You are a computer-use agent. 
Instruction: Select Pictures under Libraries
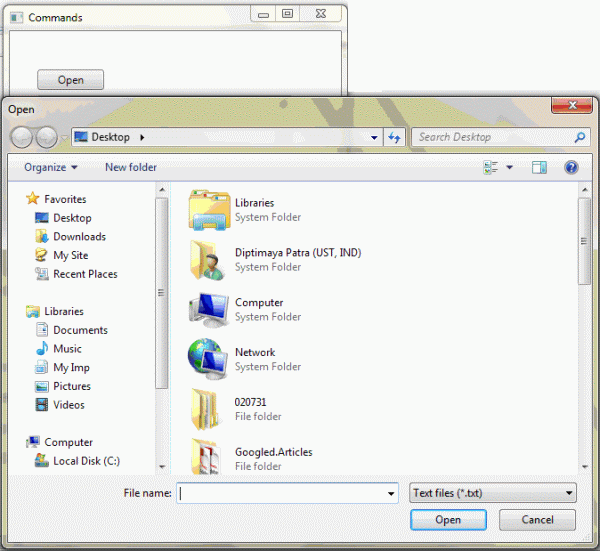click(x=72, y=386)
